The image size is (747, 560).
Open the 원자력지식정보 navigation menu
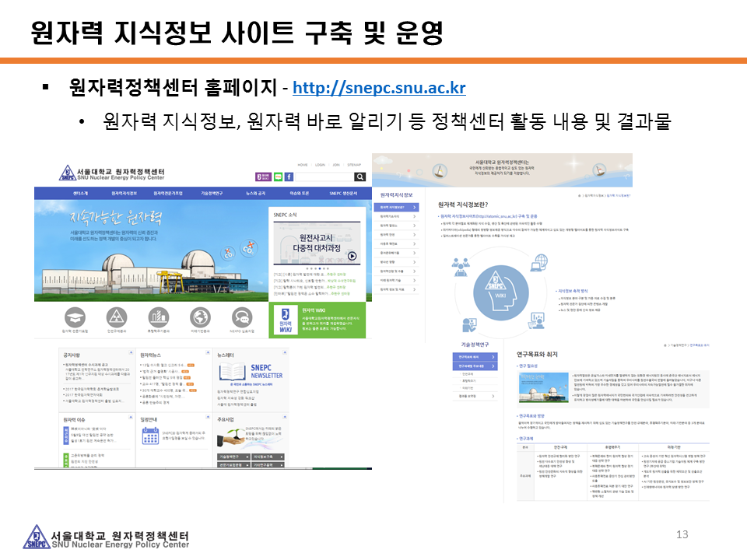click(124, 194)
